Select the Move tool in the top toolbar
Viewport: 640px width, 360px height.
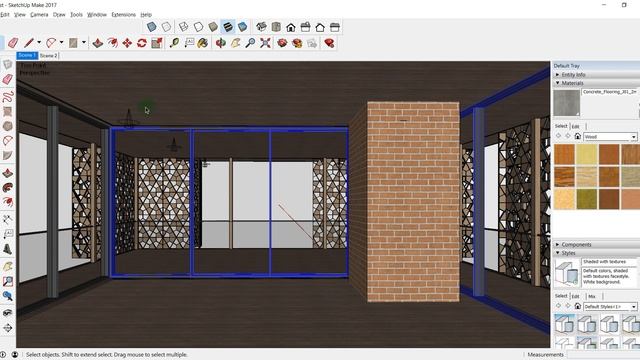point(127,42)
